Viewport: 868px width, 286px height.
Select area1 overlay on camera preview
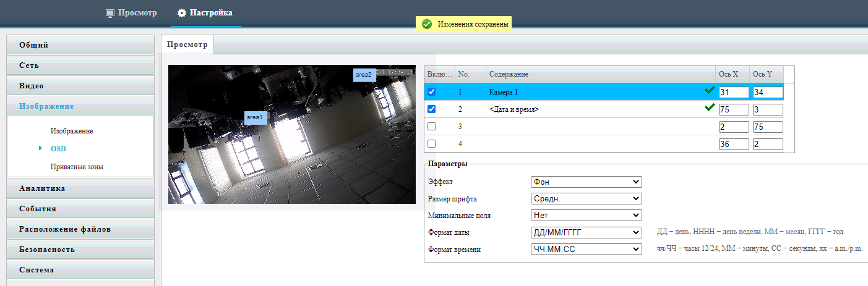256,117
